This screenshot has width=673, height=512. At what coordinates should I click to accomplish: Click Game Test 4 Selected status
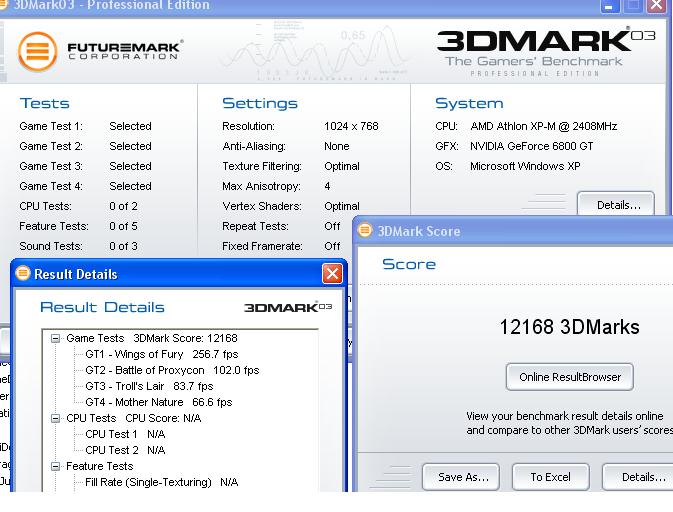130,186
